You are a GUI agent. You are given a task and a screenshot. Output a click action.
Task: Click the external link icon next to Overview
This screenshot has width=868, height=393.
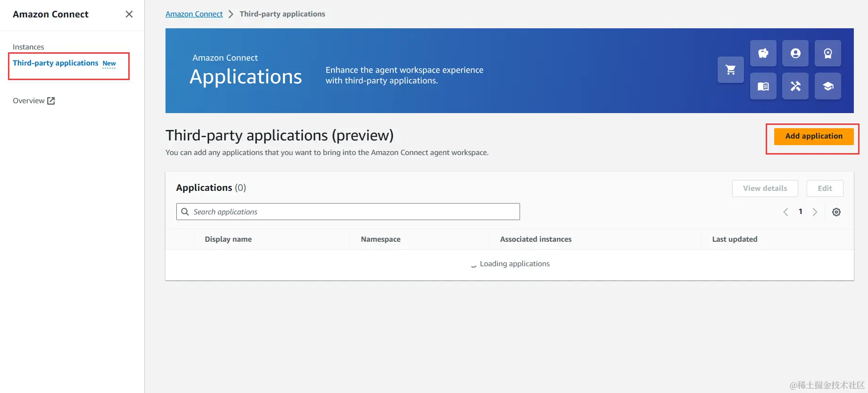click(51, 101)
